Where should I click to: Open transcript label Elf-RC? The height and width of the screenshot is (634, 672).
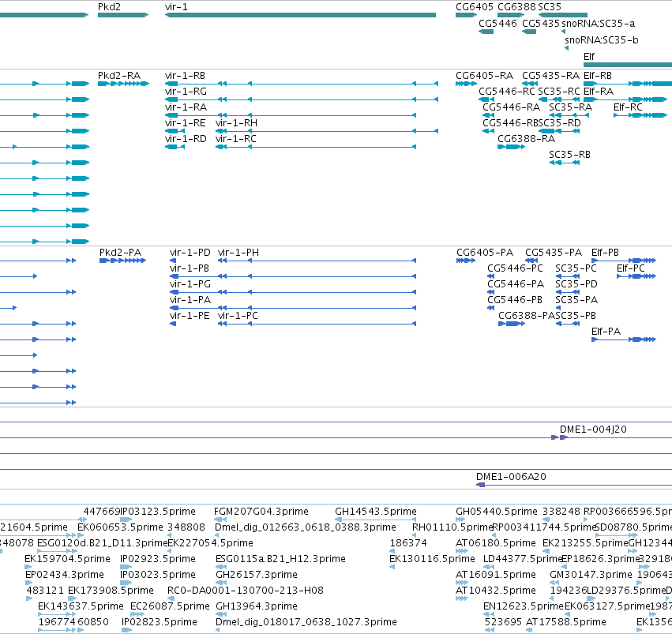628,107
